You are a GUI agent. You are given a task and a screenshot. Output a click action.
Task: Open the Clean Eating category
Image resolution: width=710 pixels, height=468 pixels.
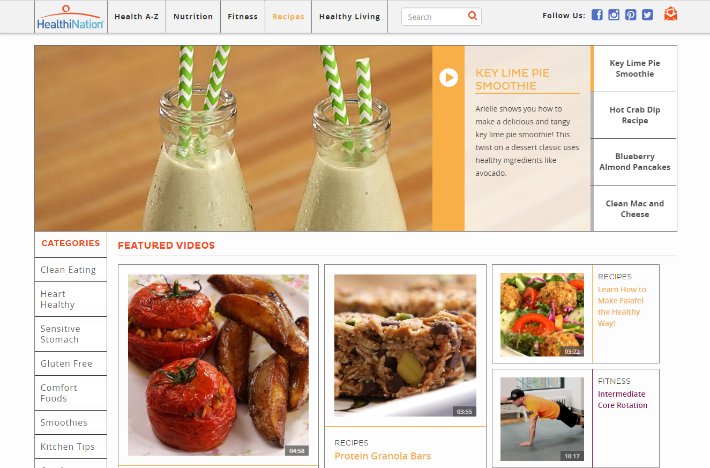pos(70,270)
